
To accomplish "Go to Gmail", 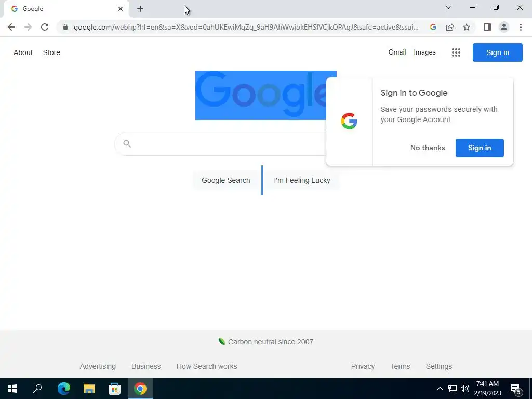I will click(x=397, y=52).
